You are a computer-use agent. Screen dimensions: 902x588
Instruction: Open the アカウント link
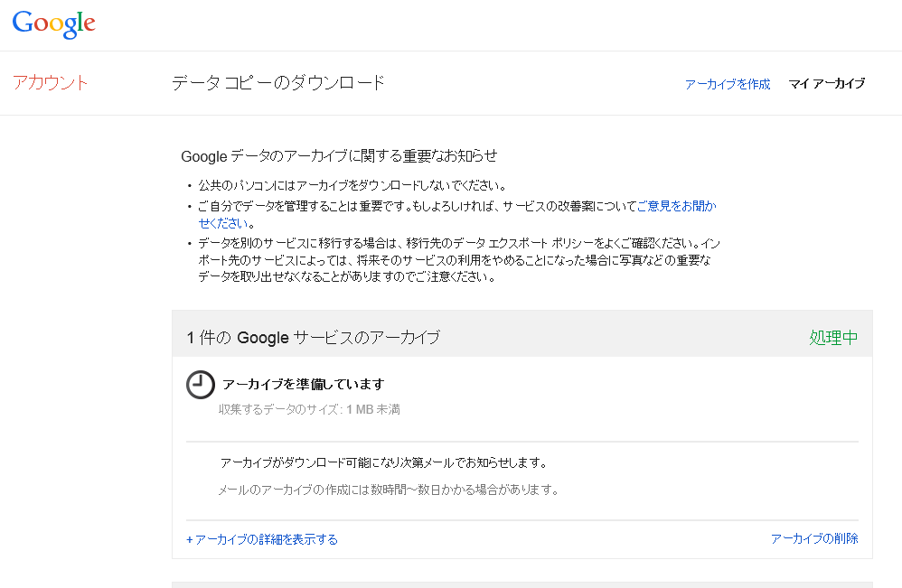tap(50, 83)
